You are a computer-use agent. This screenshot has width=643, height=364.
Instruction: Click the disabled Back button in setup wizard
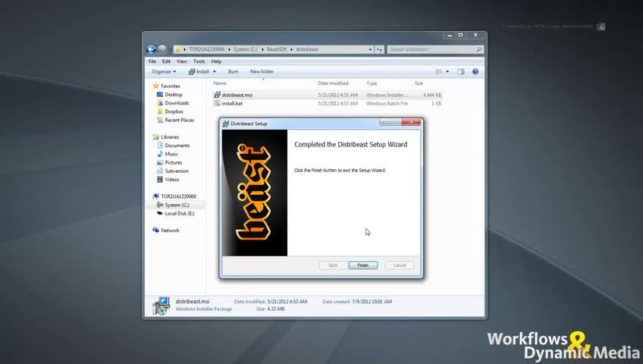point(333,265)
